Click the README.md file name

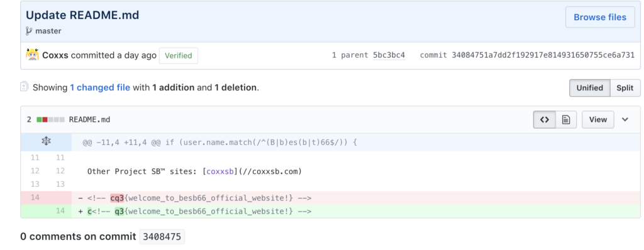(89, 120)
